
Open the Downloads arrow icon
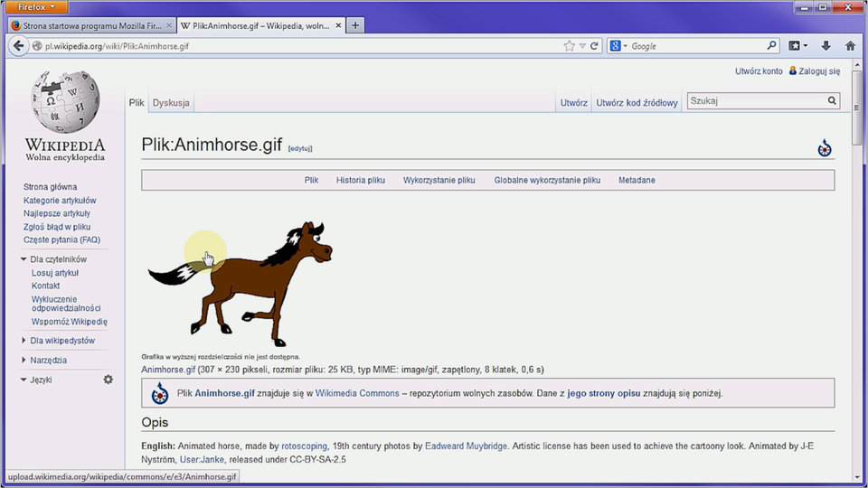826,46
